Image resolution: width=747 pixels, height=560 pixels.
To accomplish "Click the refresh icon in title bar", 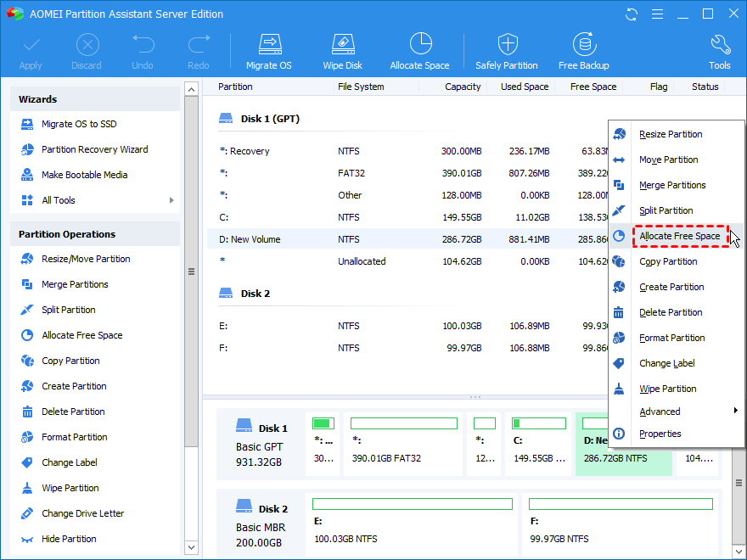I will tap(632, 14).
